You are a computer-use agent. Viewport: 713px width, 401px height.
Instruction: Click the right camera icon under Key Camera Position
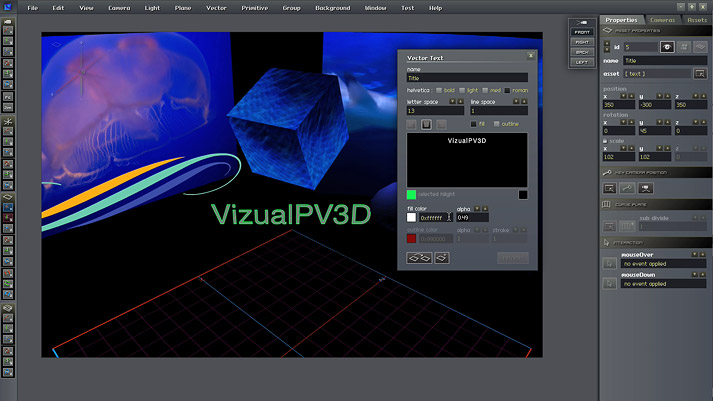coord(647,187)
